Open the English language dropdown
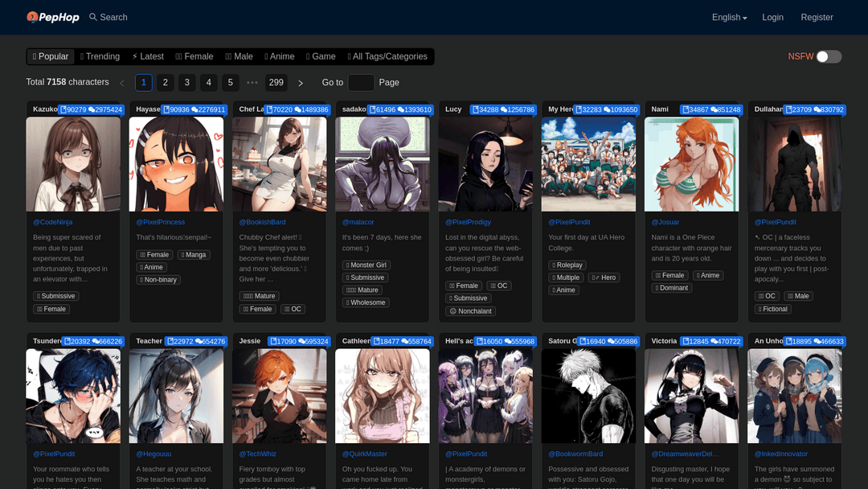Viewport: 868px width, 489px height. [729, 18]
